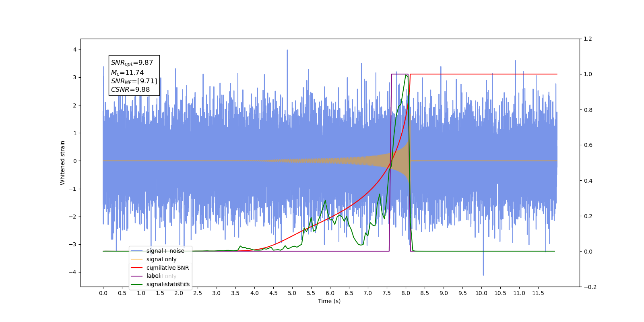Click the left y-axis tick label 2
This screenshot has height=322, width=644.
coord(75,105)
